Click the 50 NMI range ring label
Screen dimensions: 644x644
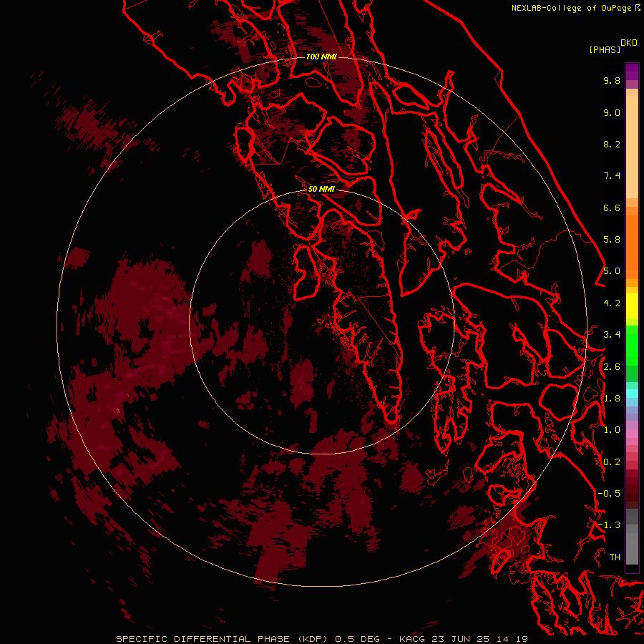321,189
